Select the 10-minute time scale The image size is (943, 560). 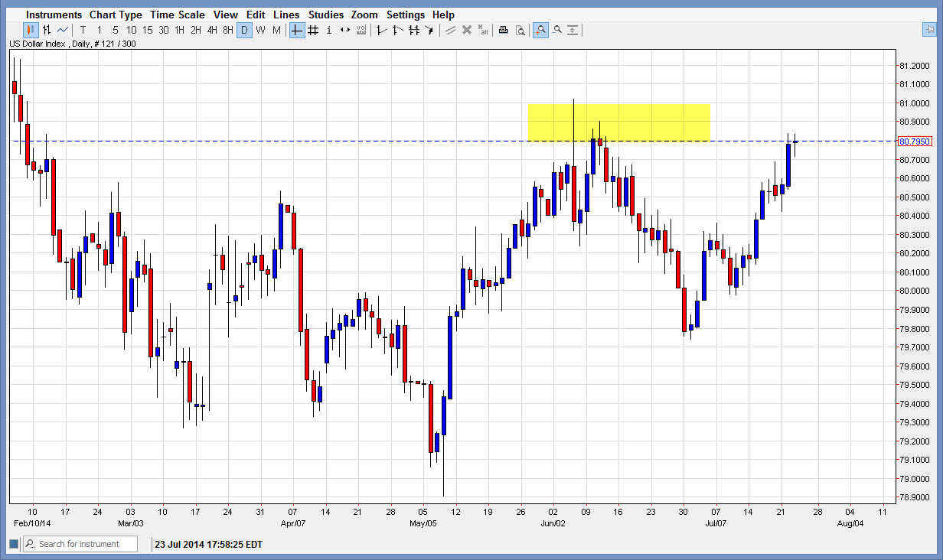[x=131, y=30]
